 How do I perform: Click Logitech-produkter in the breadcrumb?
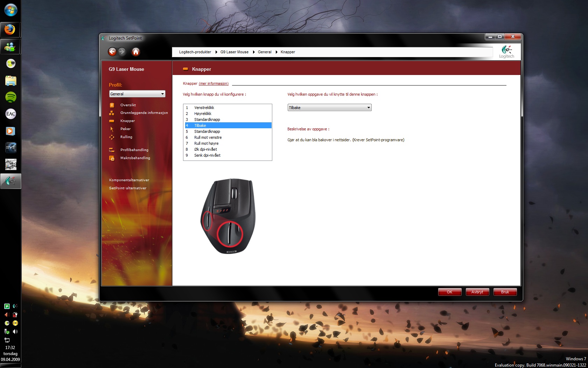click(195, 52)
